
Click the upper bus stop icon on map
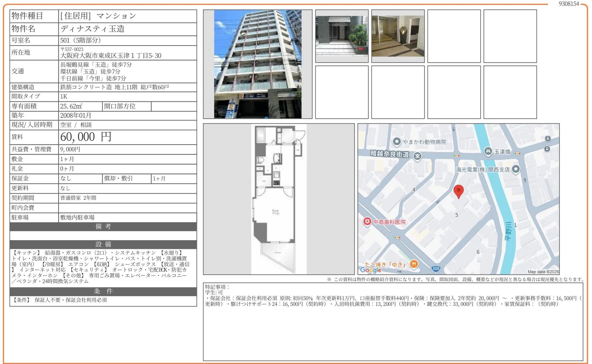[548, 138]
